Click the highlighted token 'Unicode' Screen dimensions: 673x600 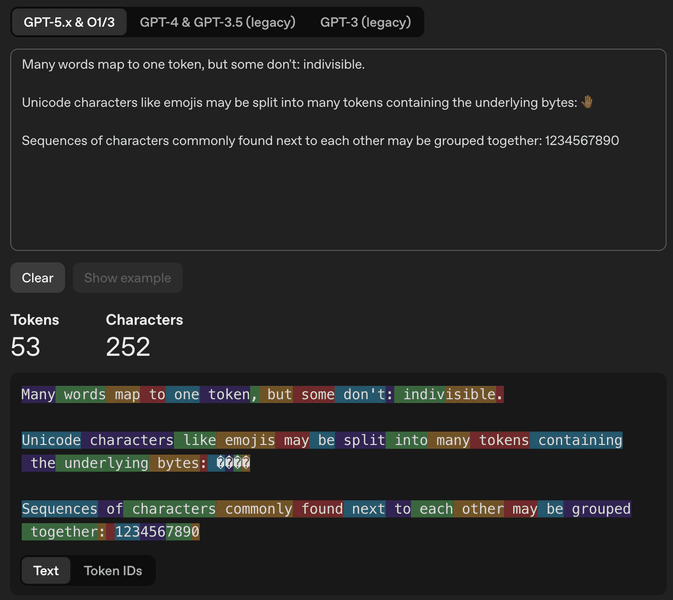(51, 440)
